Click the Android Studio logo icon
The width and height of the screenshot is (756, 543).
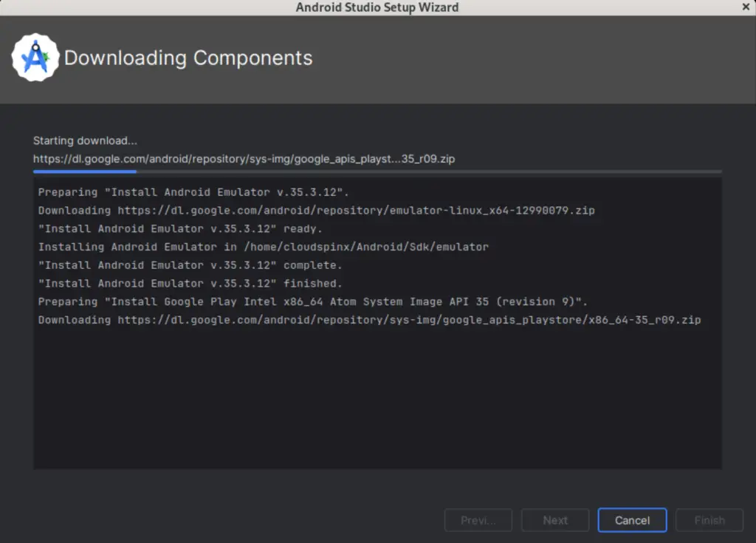coord(36,57)
